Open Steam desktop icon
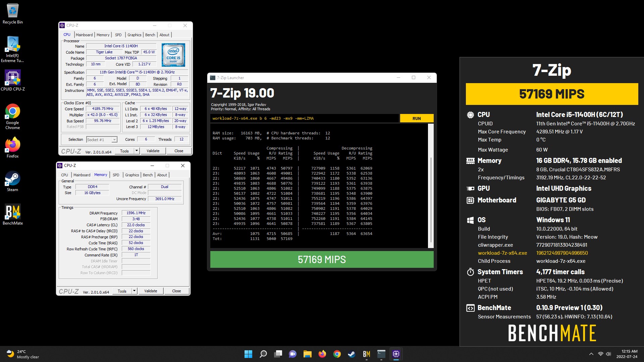Viewport: 644px width, 362px height. click(x=12, y=181)
